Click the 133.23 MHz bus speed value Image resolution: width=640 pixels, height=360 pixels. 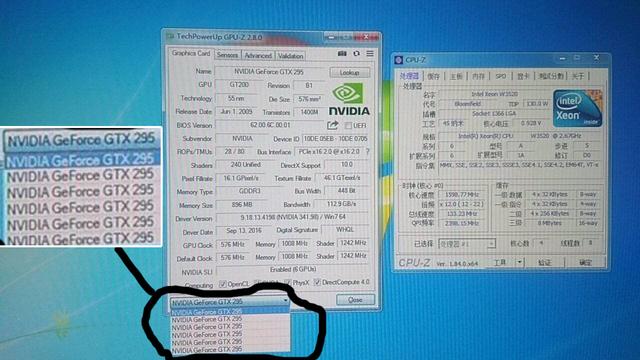pyautogui.click(x=461, y=213)
